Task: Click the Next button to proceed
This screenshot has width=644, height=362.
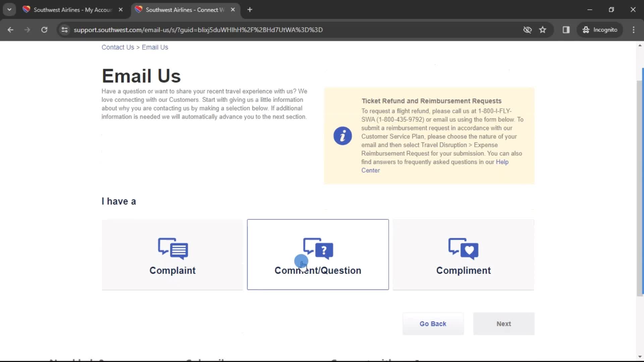Action: coord(504,323)
